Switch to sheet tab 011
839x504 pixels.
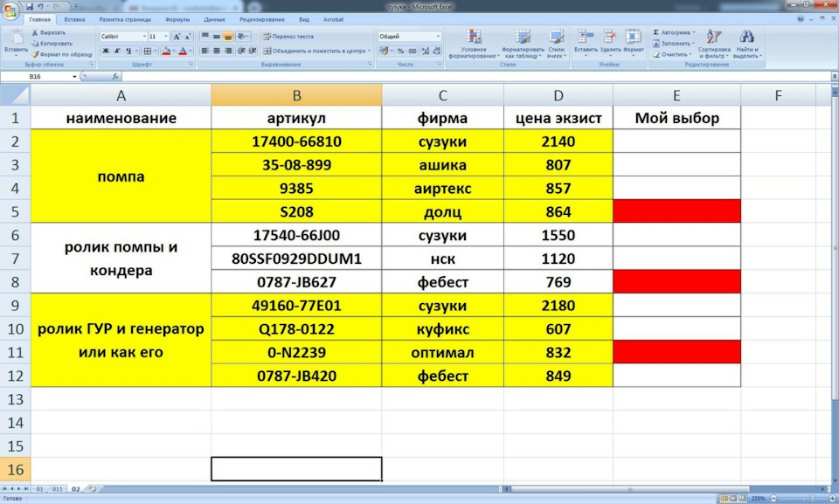click(58, 489)
